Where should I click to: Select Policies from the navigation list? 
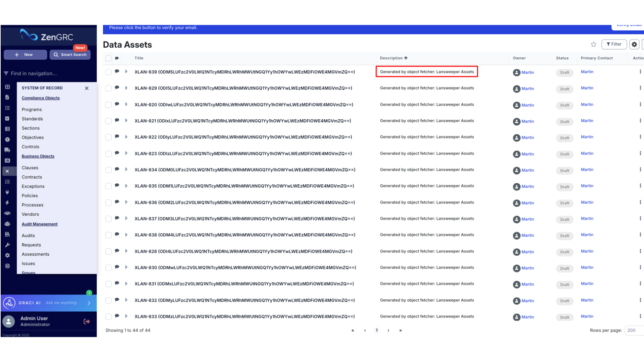pyautogui.click(x=30, y=196)
